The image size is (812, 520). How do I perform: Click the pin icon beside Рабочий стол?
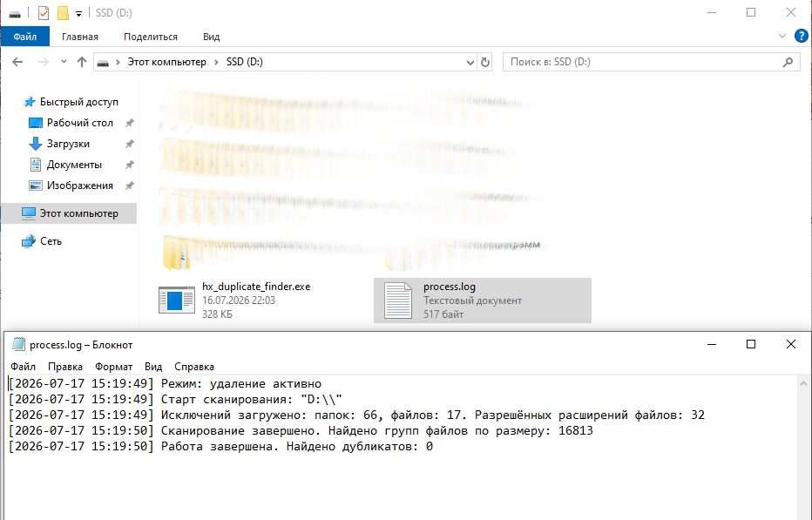[130, 123]
